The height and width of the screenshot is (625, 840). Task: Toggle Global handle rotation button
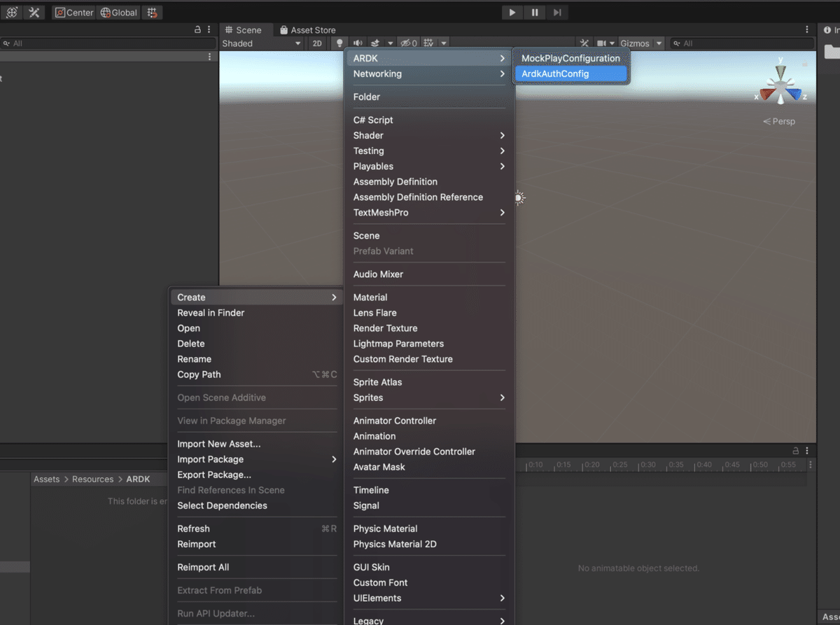pyautogui.click(x=118, y=13)
